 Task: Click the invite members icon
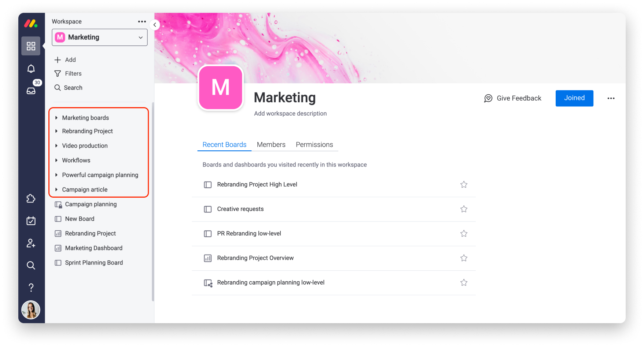(x=31, y=243)
